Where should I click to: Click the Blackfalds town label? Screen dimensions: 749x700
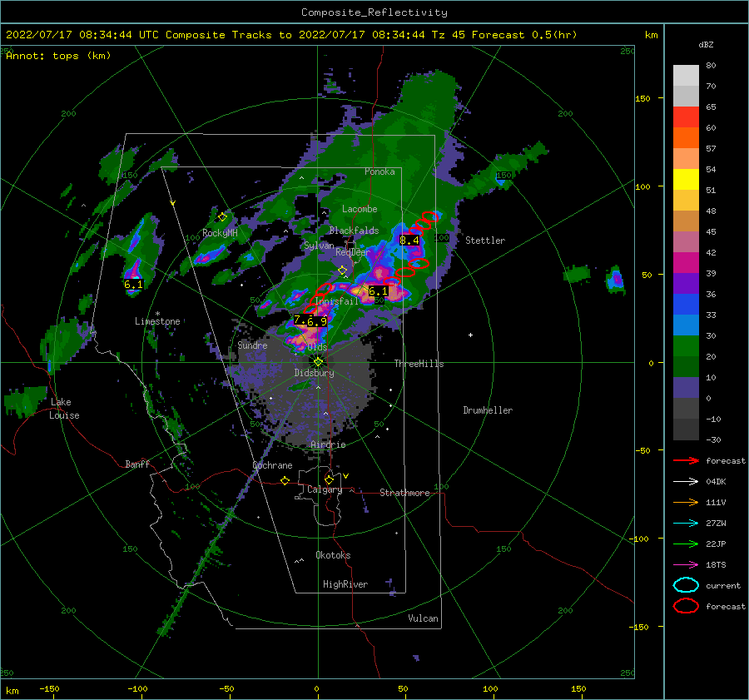(354, 231)
